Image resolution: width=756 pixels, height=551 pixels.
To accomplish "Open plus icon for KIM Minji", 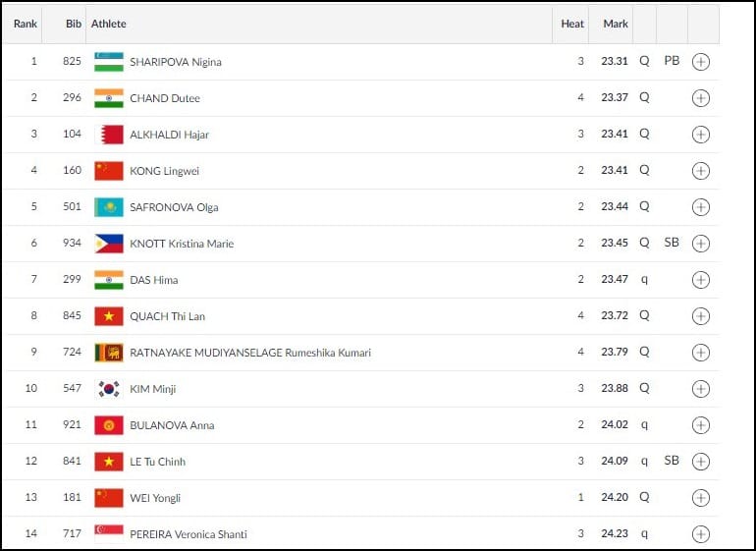I will tap(701, 389).
